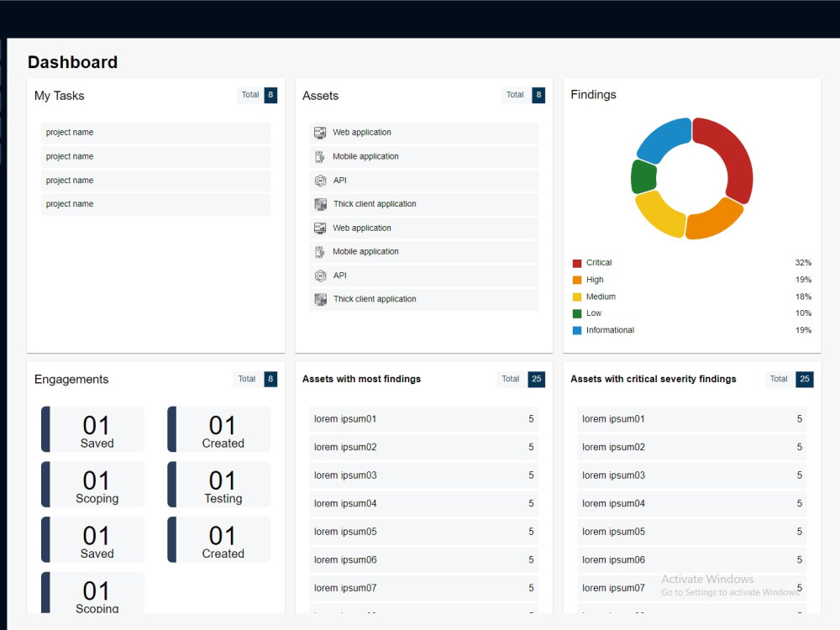Viewport: 840px width, 630px height.
Task: Click the Informational label in Findings legend
Action: click(x=610, y=330)
